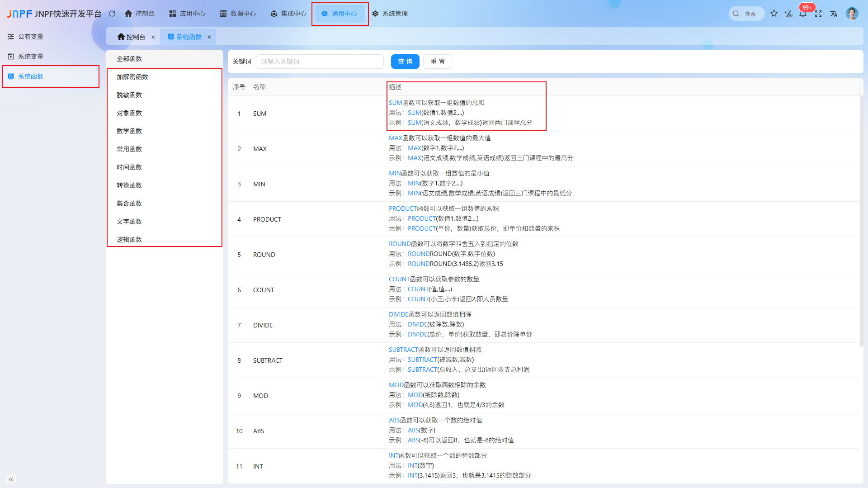
Task: Open the notifications bell icon
Action: click(803, 14)
